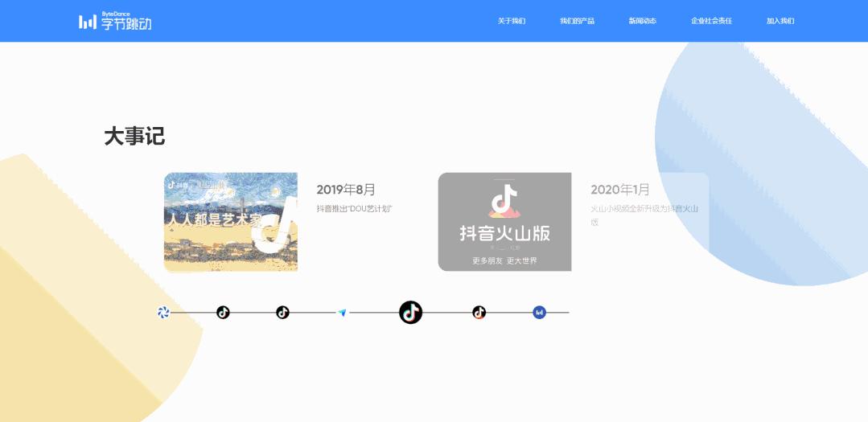Select the blue ByteDance bars timeline icon
868x422 pixels.
539,313
